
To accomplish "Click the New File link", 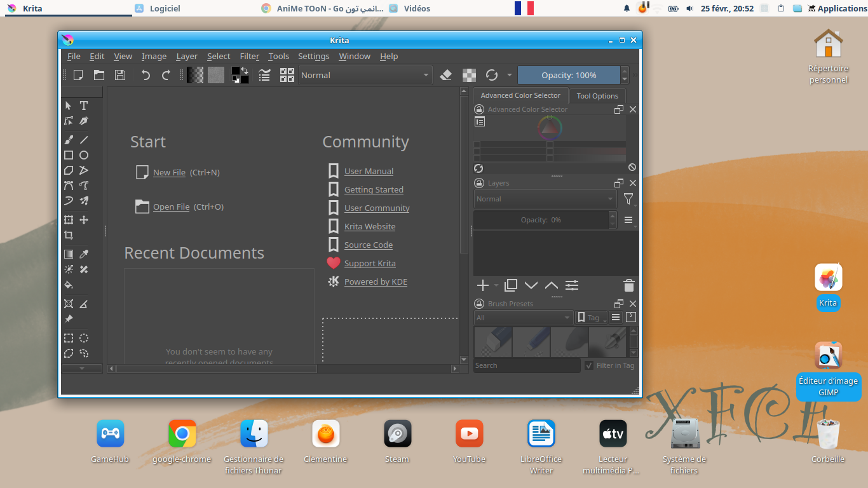I will pos(169,172).
